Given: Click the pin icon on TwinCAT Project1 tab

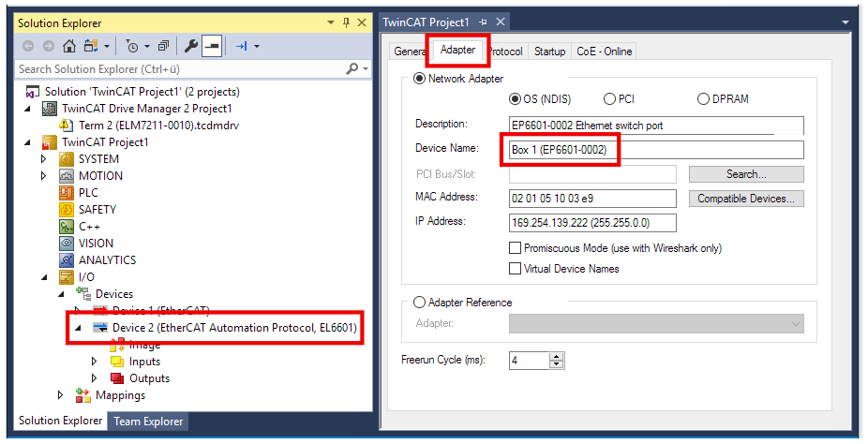Looking at the screenshot, I should tap(484, 22).
